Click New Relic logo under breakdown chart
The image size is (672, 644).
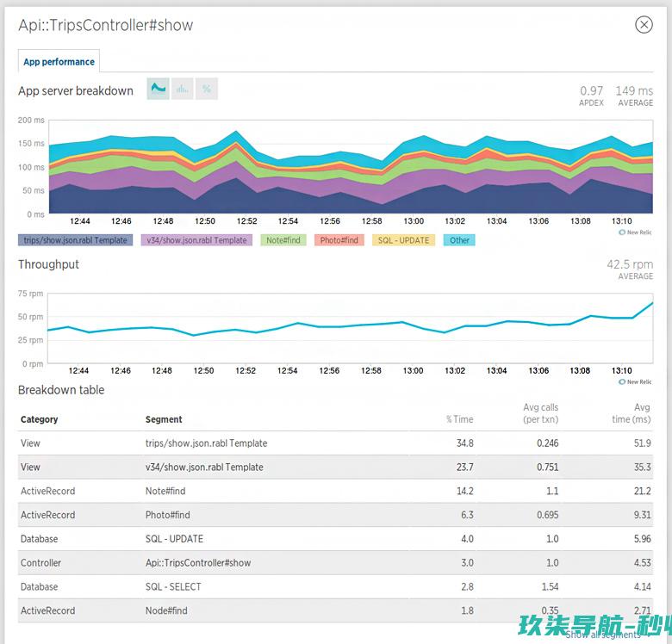pos(635,232)
